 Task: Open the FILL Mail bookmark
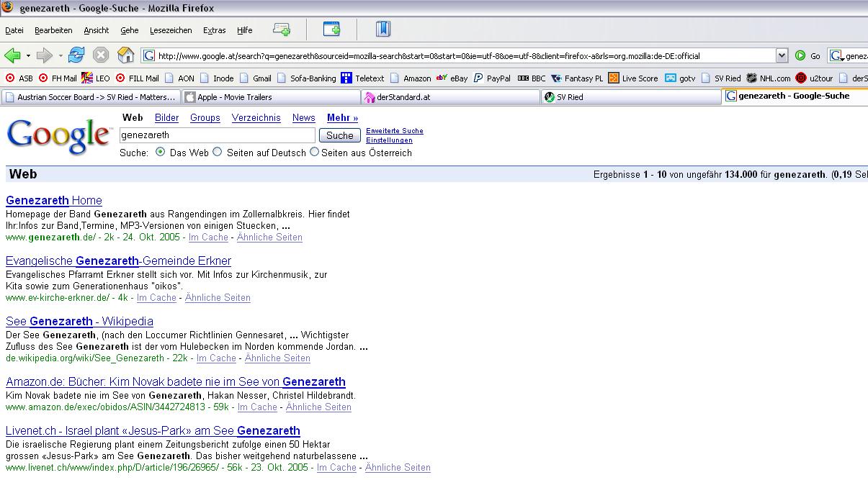tap(137, 78)
